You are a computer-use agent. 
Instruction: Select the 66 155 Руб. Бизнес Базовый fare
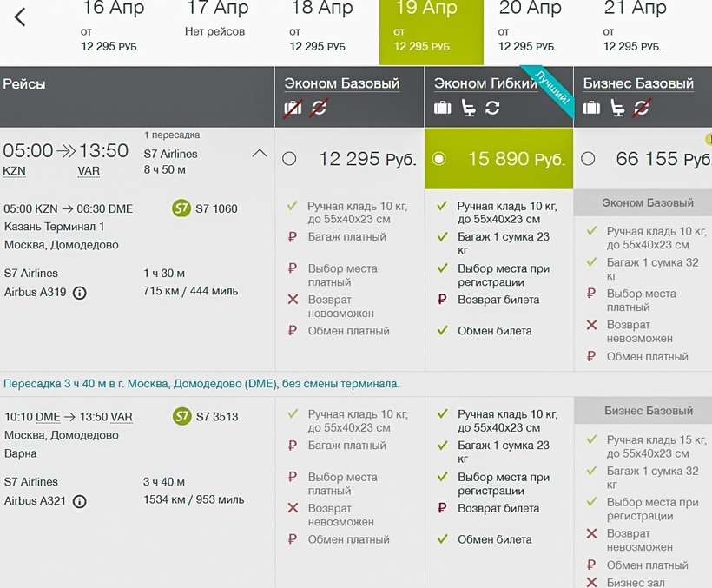pyautogui.click(x=588, y=159)
